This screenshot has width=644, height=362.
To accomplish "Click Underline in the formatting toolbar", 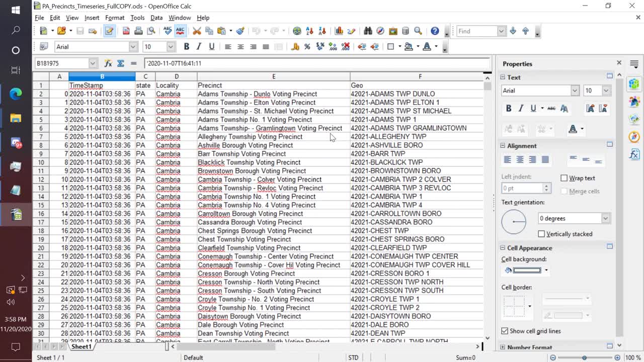I will (x=211, y=47).
